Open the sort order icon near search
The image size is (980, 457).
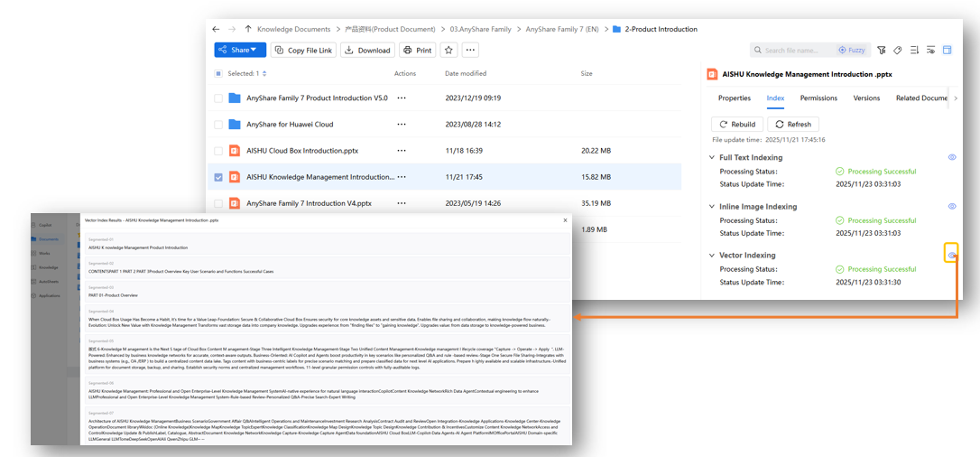click(x=914, y=51)
